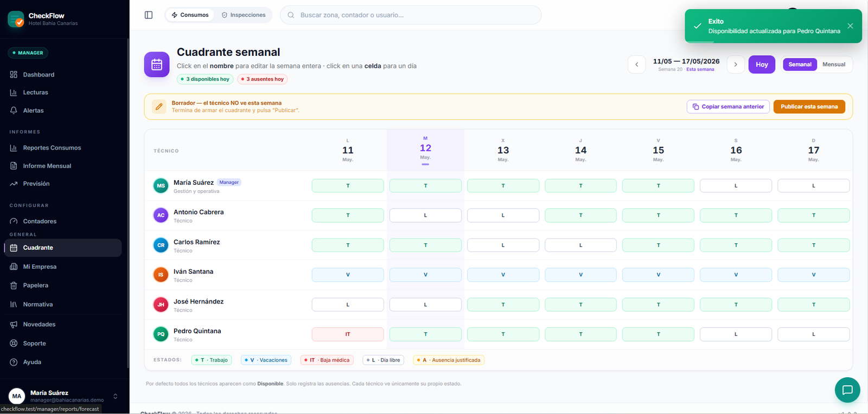The image size is (868, 414).
Task: Select the Mensual view
Action: click(834, 64)
